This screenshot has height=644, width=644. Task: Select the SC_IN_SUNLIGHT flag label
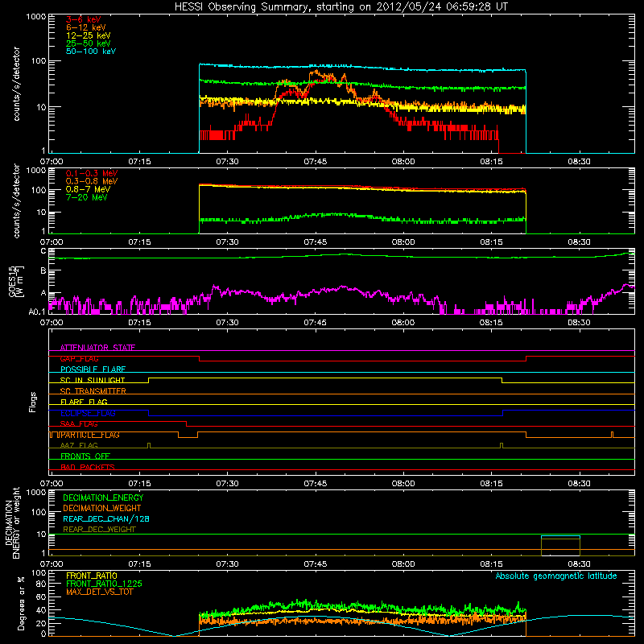coord(93,380)
